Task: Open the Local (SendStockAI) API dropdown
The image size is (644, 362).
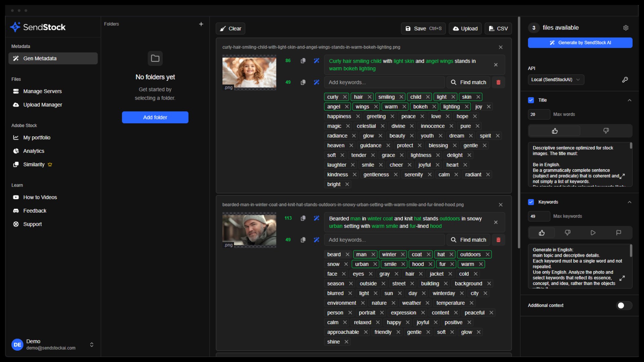Action: [x=555, y=80]
